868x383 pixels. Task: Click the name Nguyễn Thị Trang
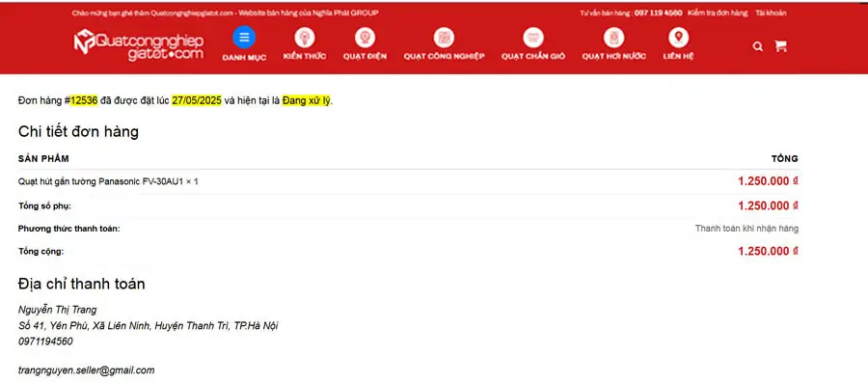click(58, 310)
